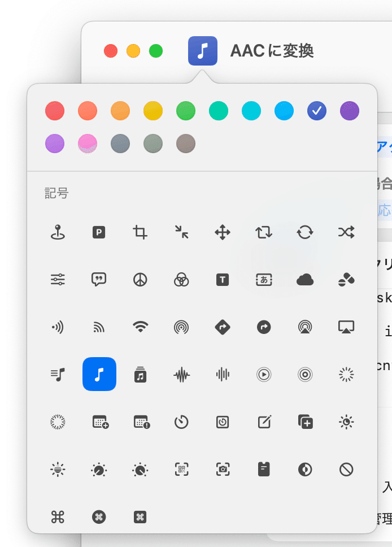Screen dimensions: 392x547
Task: Choose the pencil on square compose glyph
Action: tap(264, 422)
